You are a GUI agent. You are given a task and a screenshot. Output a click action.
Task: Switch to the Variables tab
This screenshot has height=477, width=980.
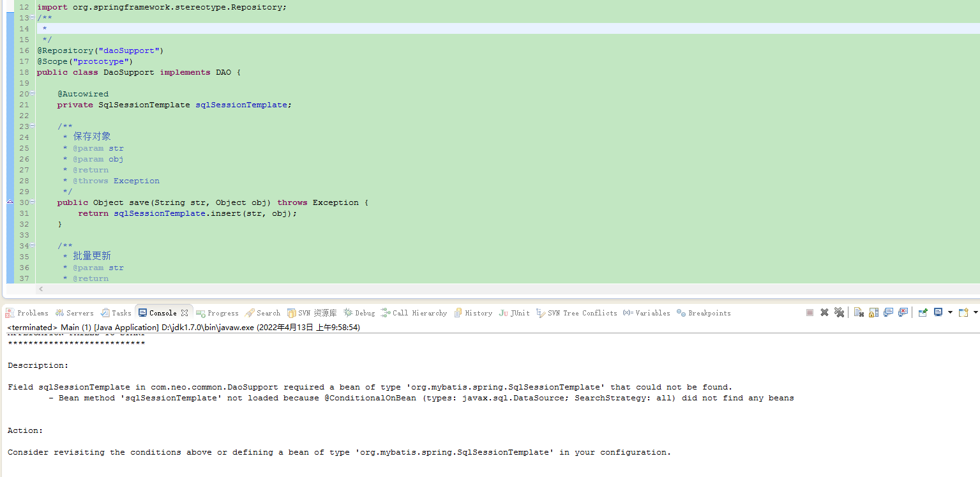tap(647, 313)
